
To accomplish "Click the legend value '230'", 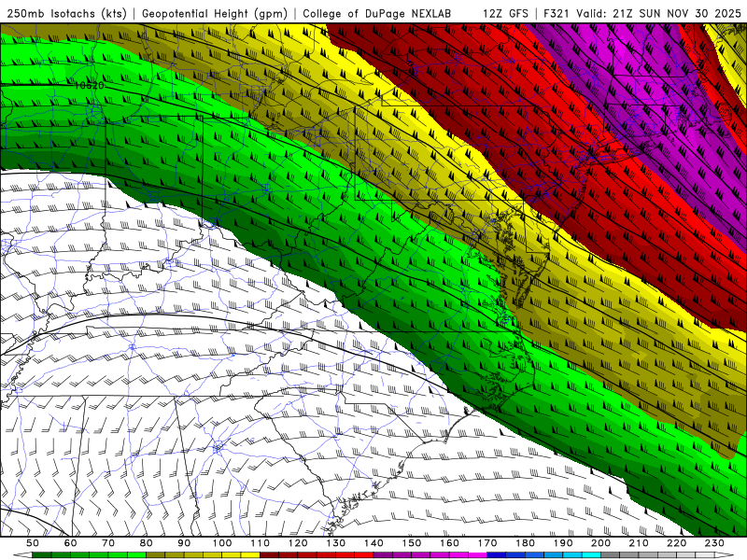I will coord(715,543).
